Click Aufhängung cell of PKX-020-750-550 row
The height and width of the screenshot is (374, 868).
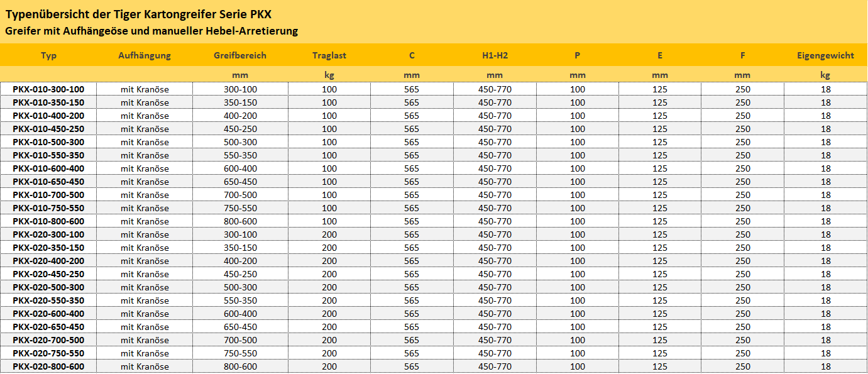coord(145,353)
